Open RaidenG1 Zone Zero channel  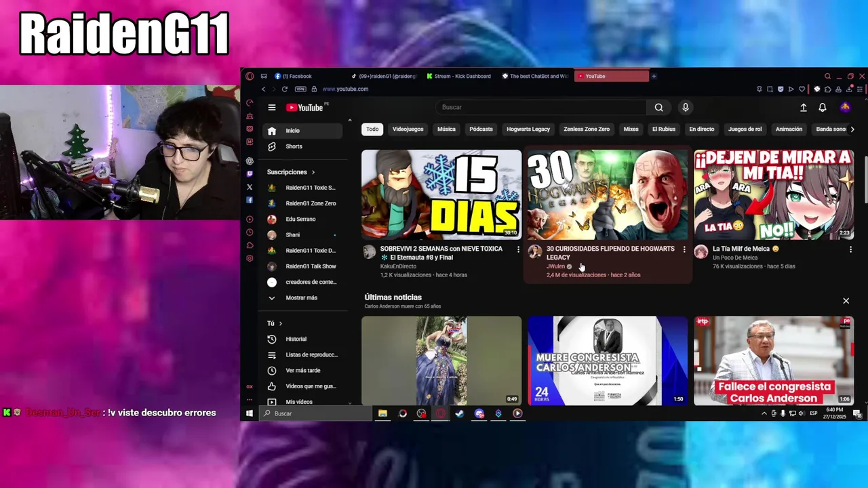pos(302,203)
